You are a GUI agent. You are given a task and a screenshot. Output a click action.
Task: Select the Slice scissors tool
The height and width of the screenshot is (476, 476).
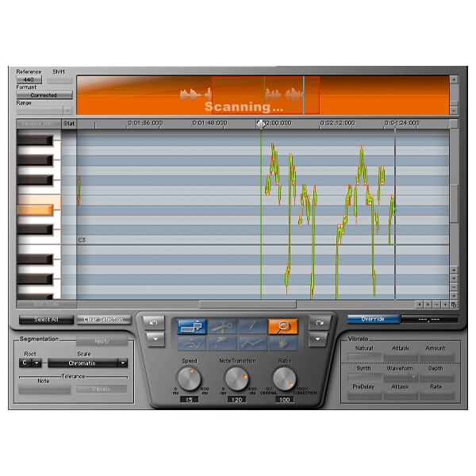coord(222,327)
